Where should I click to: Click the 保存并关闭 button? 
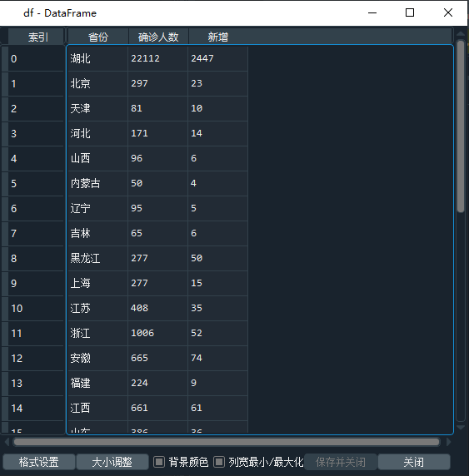341,462
